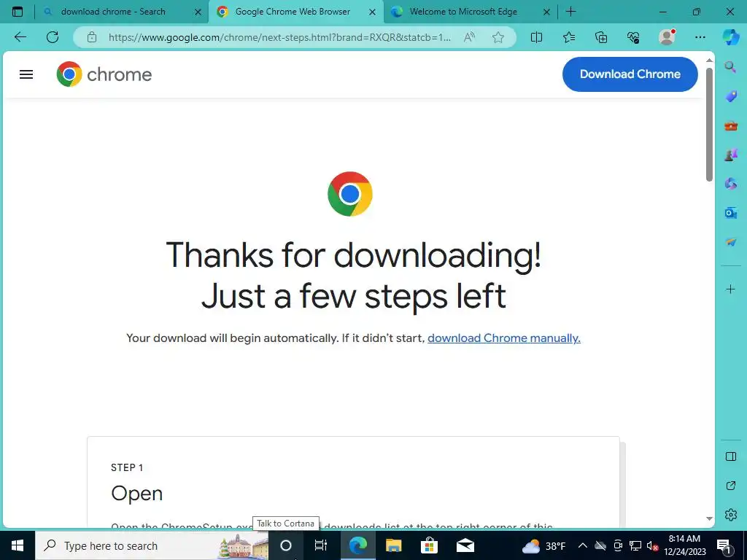The height and width of the screenshot is (560, 747).
Task: Open sidebar Shopping tag
Action: [x=731, y=97]
